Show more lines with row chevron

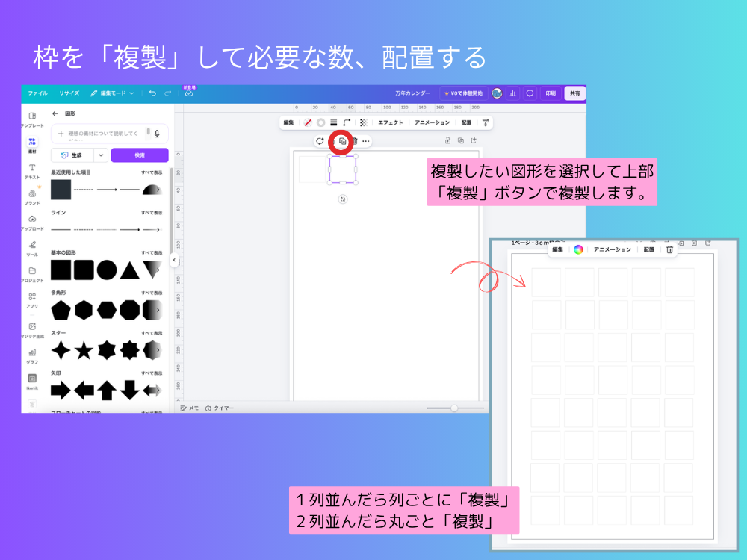point(158,230)
